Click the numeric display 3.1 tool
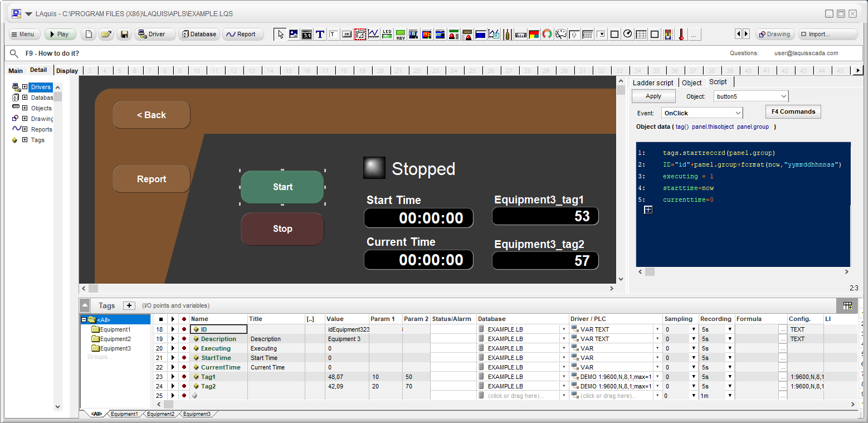Viewport: 868px width, 423px height. tap(307, 34)
